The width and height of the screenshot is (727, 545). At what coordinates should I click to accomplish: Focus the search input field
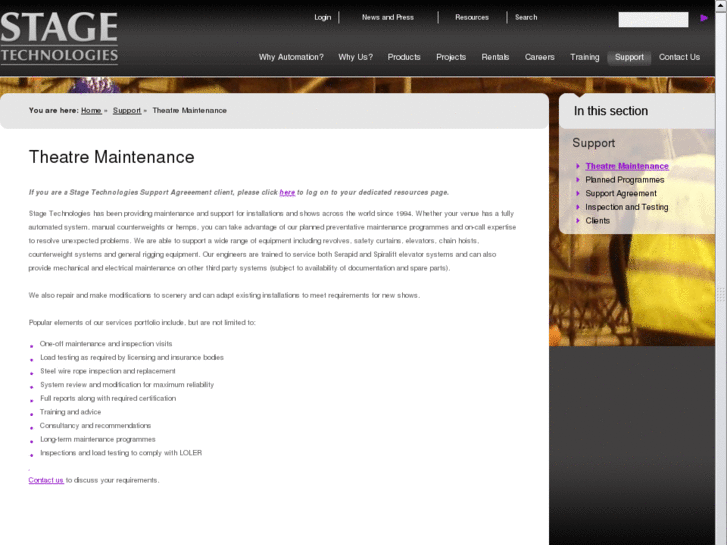pyautogui.click(x=653, y=19)
